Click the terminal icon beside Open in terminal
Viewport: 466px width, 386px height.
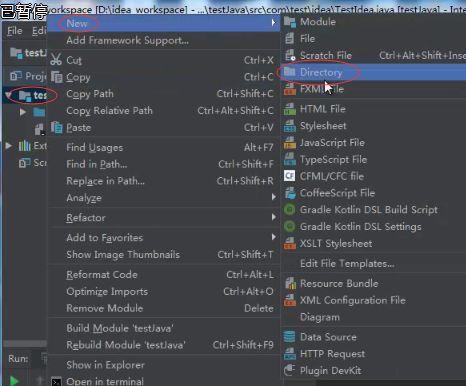pyautogui.click(x=56, y=381)
